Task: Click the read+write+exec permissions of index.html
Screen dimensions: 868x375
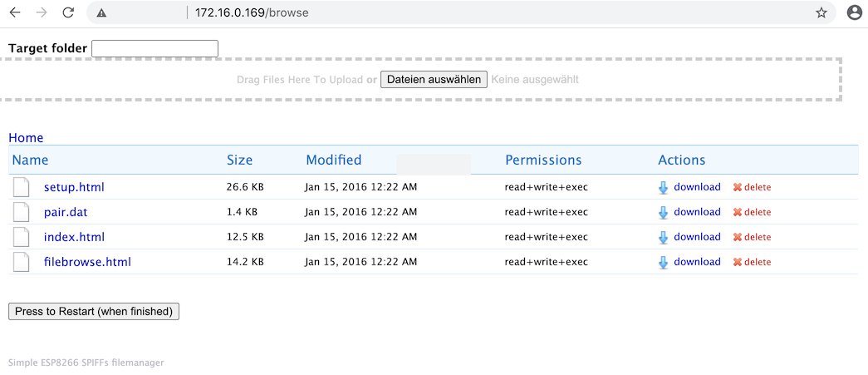Action: tap(547, 237)
